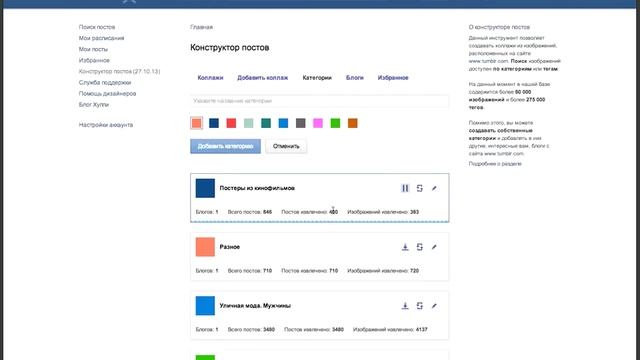Click the dark blue Постеры из кинофильмов thumbnail

click(205, 188)
